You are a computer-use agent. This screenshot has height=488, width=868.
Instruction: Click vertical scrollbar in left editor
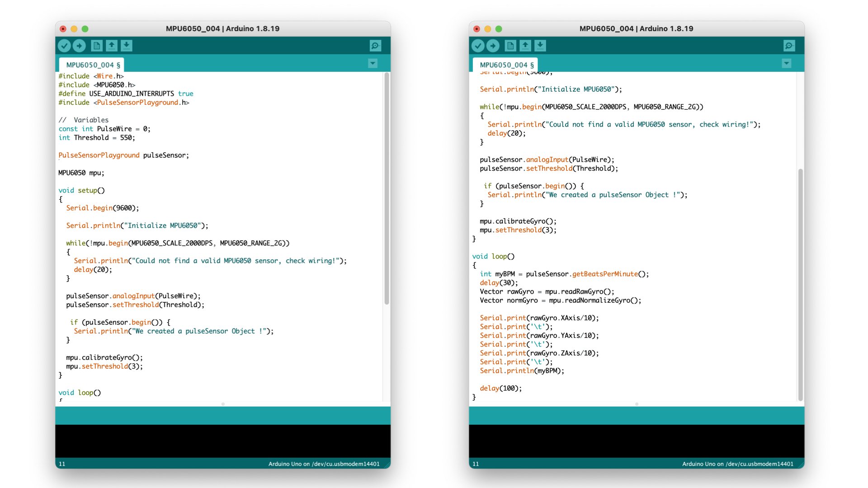coord(387,188)
